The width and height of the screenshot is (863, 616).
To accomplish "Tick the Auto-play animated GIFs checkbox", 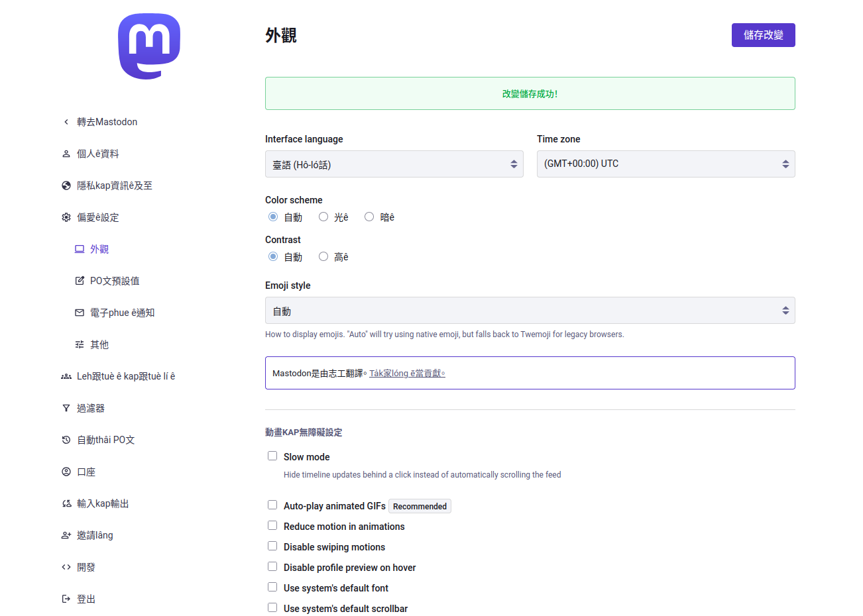I will click(272, 505).
